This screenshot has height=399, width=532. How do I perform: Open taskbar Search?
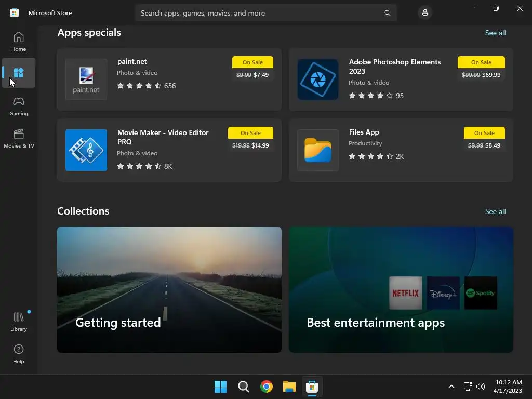244,387
